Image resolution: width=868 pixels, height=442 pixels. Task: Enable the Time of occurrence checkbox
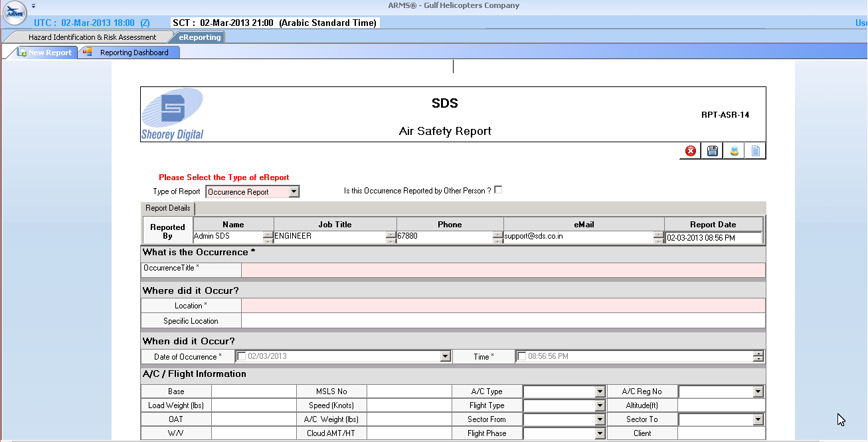click(x=521, y=356)
